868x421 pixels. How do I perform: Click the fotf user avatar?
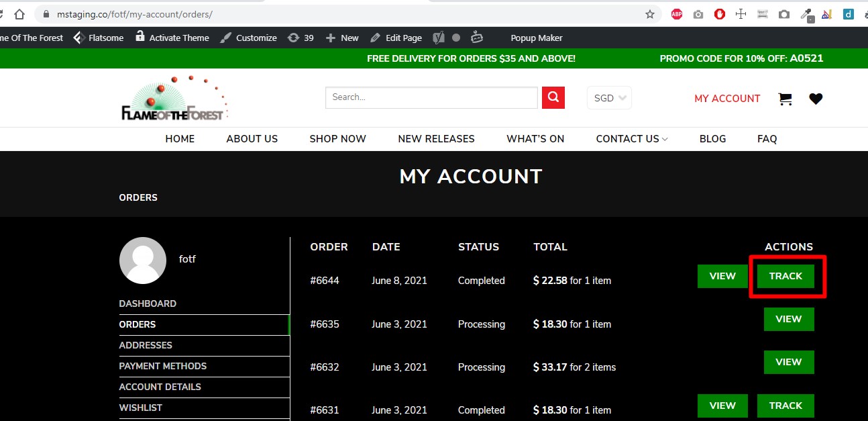click(x=143, y=261)
